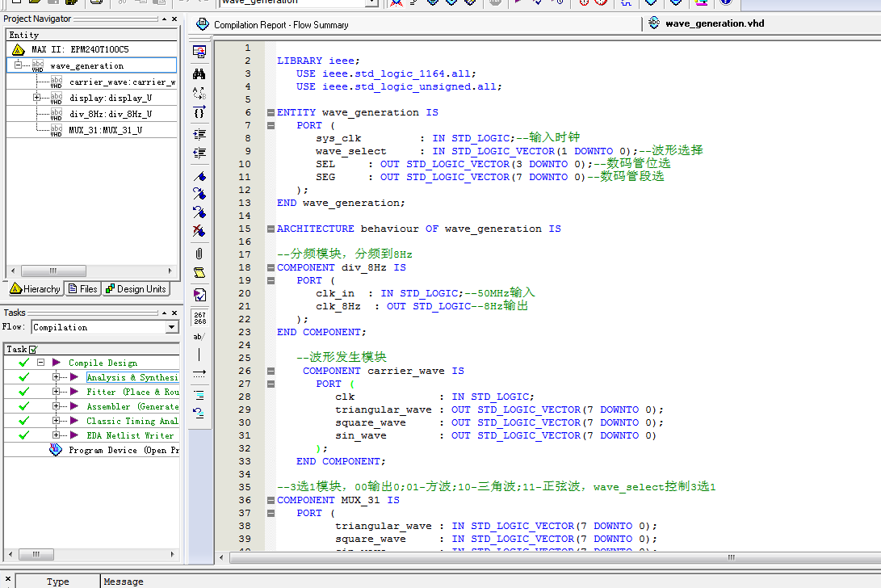This screenshot has width=881, height=588.
Task: Select the Analysis & Synthesis task
Action: (x=132, y=377)
